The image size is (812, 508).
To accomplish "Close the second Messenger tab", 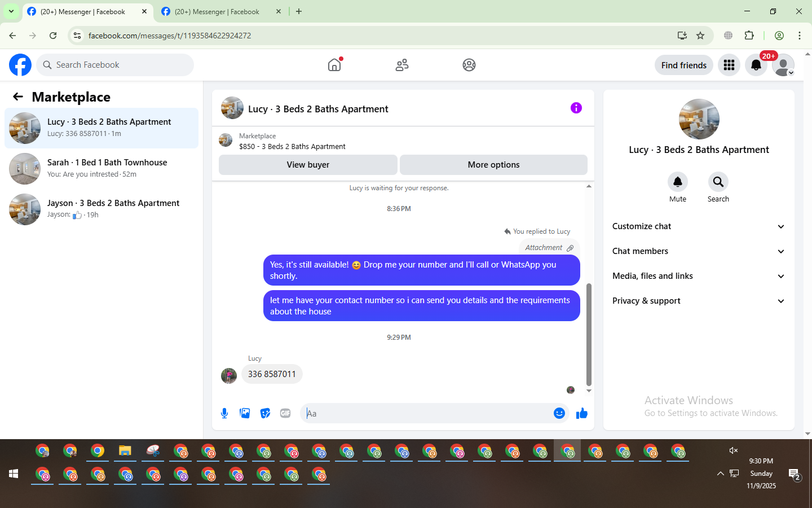I will pos(279,11).
